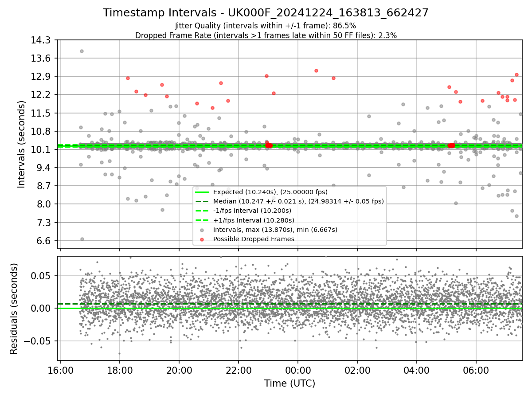Click the plot title 'Timestamp Intervals - UK000F_20241224_163813_662427'
This screenshot has height=399, width=532.
coord(266,13)
